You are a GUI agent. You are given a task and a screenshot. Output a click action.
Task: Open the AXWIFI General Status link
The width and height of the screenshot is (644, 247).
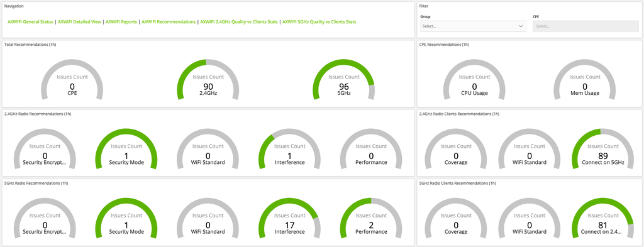point(30,22)
